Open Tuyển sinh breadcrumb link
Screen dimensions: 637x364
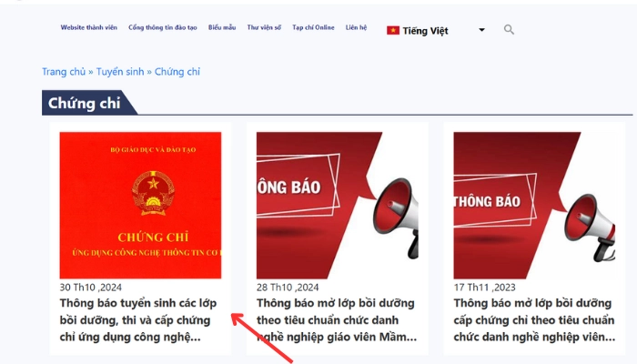click(x=120, y=72)
